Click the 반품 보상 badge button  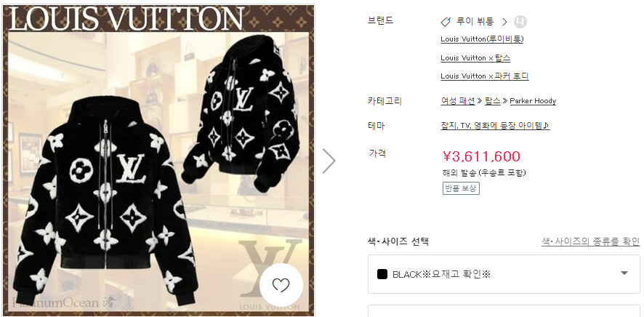(461, 188)
